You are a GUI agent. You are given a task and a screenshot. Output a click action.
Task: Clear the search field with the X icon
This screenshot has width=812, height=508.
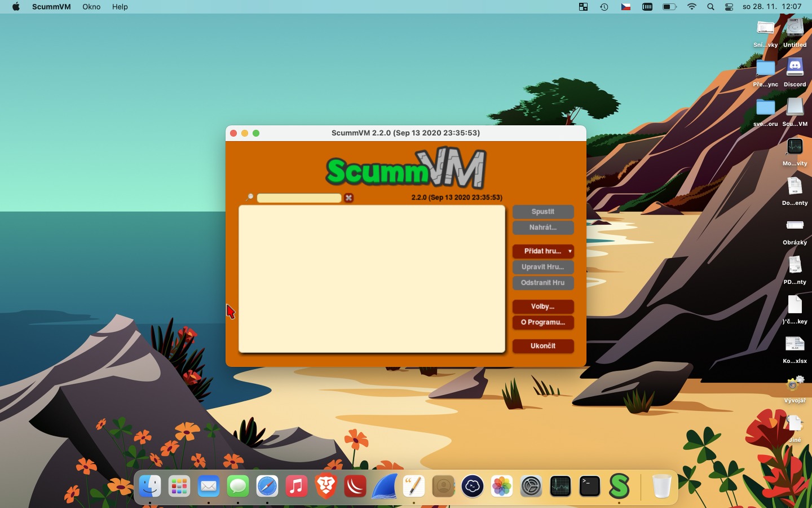tap(349, 198)
